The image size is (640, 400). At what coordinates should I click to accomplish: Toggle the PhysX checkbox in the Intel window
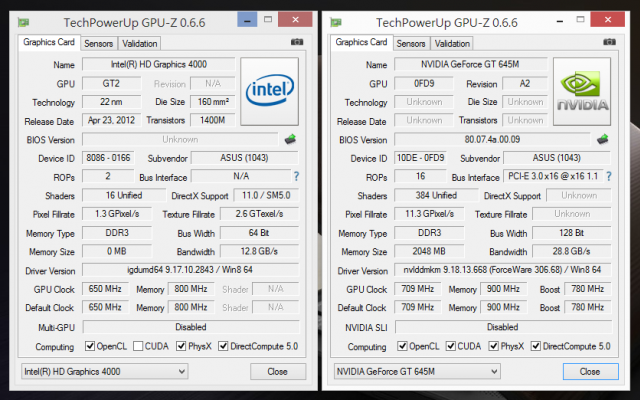(x=181, y=346)
